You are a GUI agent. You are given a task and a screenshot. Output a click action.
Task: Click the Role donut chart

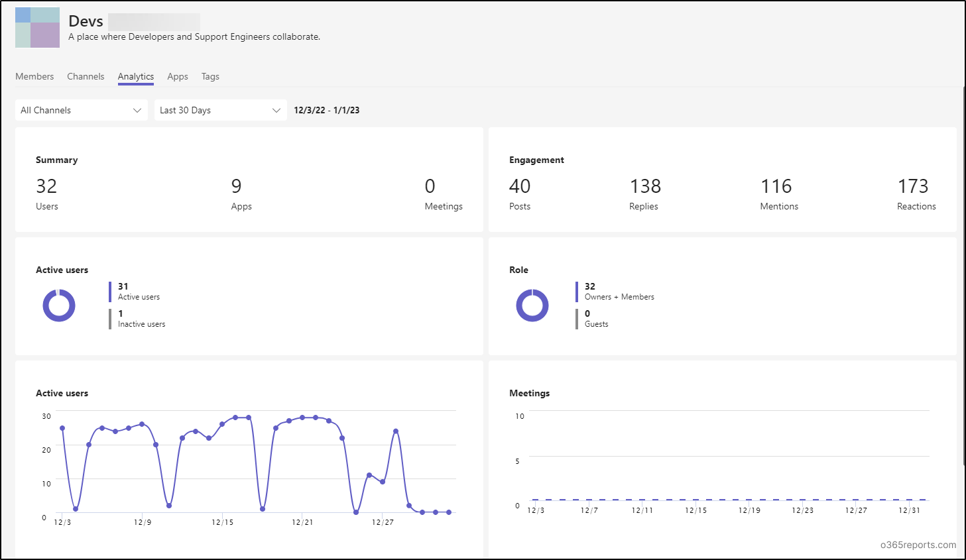coord(532,306)
